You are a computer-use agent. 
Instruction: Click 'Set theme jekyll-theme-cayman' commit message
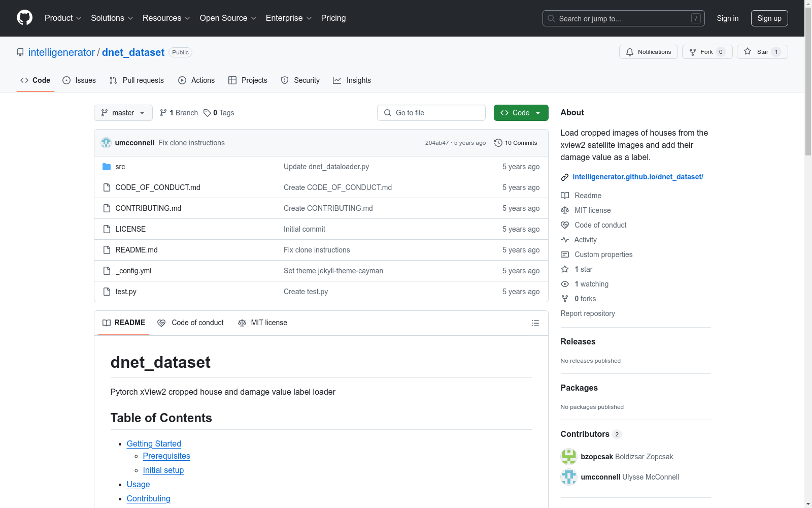333,271
